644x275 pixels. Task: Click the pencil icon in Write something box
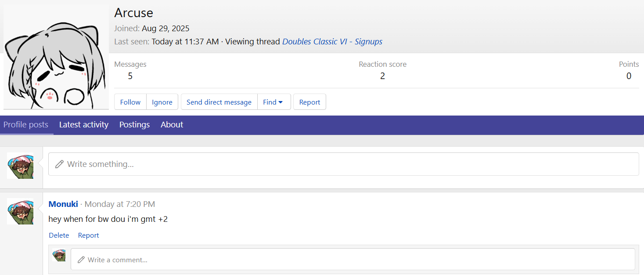pyautogui.click(x=59, y=164)
